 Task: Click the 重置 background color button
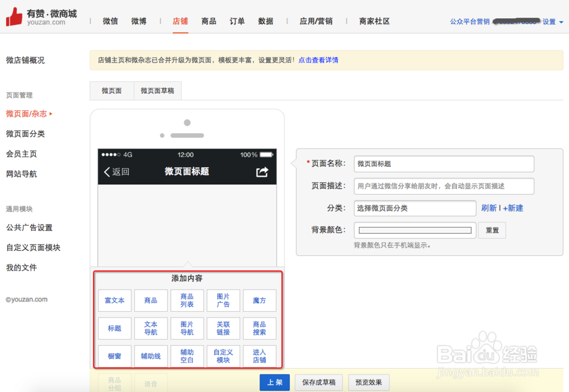492,230
